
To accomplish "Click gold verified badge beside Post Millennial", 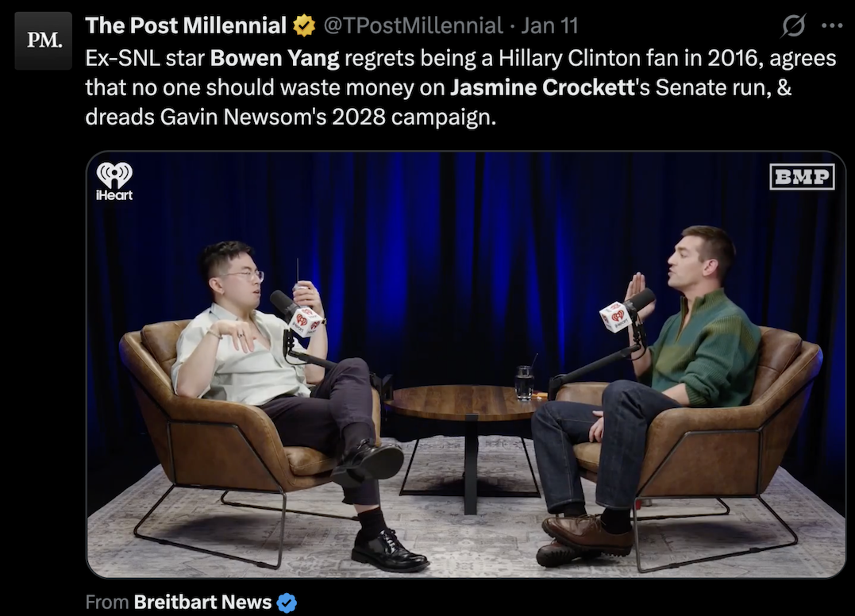I will 304,25.
